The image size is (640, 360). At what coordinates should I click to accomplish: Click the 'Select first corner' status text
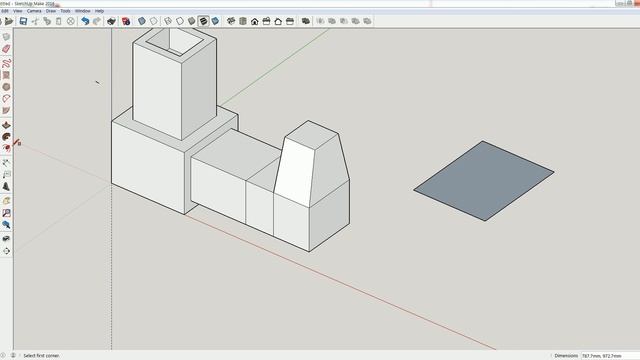click(x=41, y=356)
